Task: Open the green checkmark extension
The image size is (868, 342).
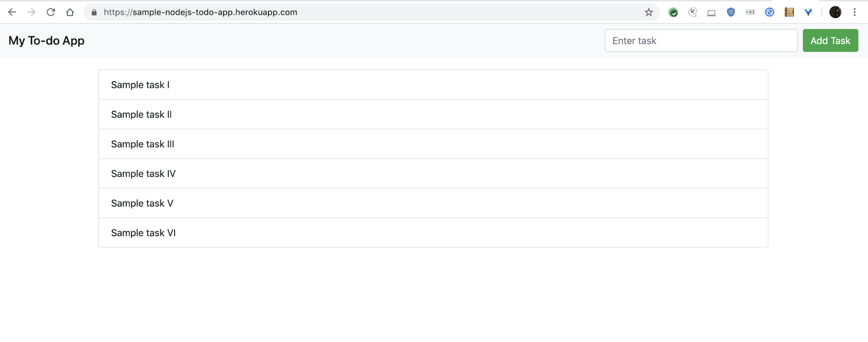Action: [673, 12]
